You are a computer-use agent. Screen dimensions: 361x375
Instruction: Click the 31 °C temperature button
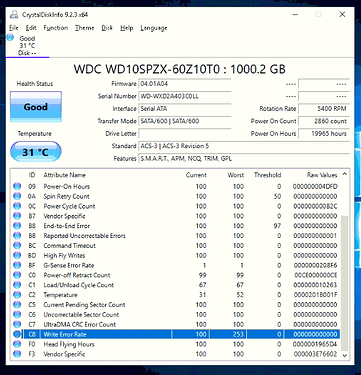click(x=36, y=152)
